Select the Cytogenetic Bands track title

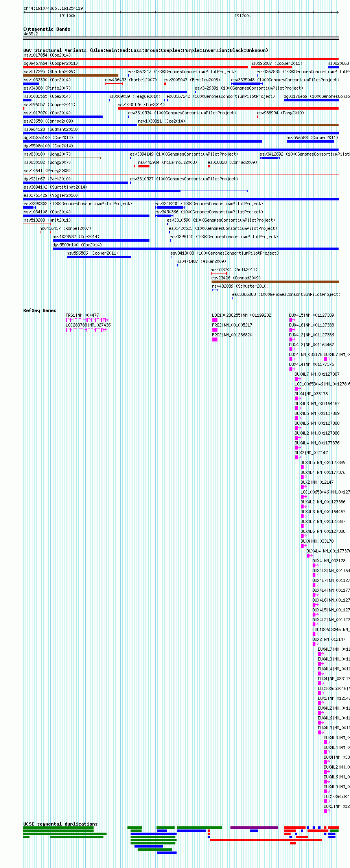point(47,29)
